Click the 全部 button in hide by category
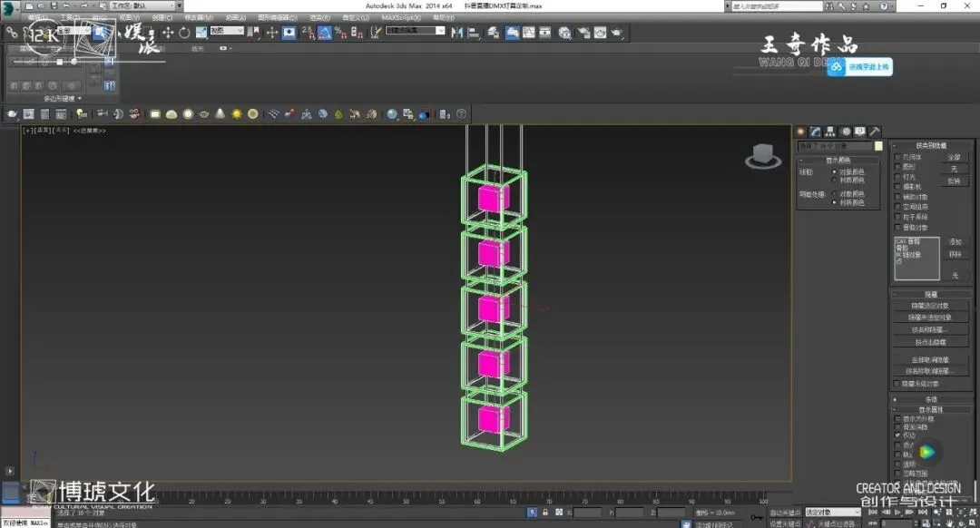The height and width of the screenshot is (528, 980). 954,158
